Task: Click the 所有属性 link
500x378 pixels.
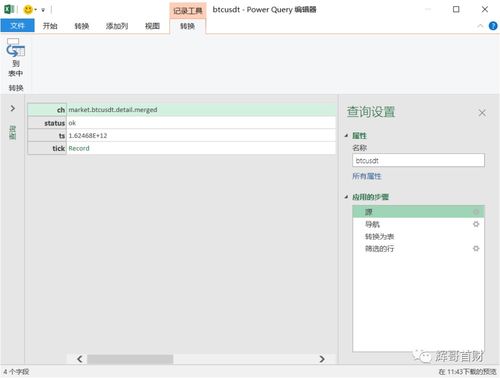Action: click(367, 176)
